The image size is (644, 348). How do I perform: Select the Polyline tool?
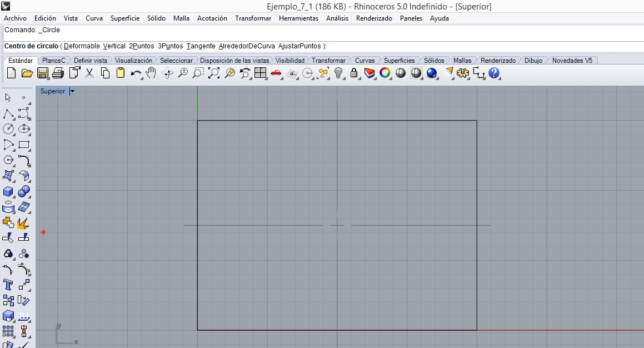click(x=8, y=113)
